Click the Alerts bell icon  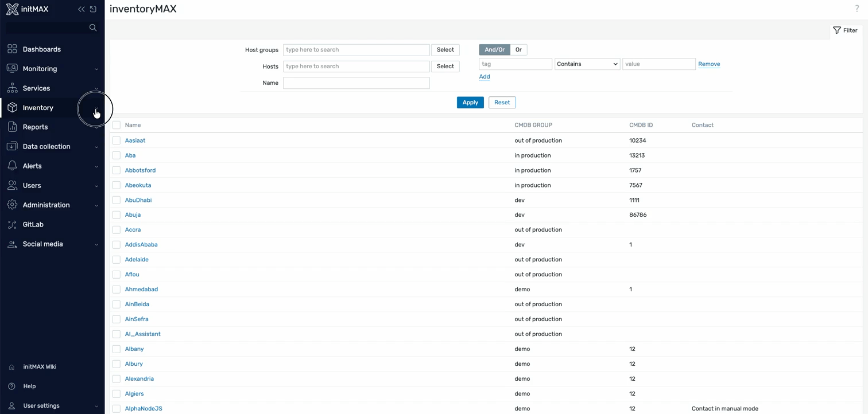tap(12, 166)
